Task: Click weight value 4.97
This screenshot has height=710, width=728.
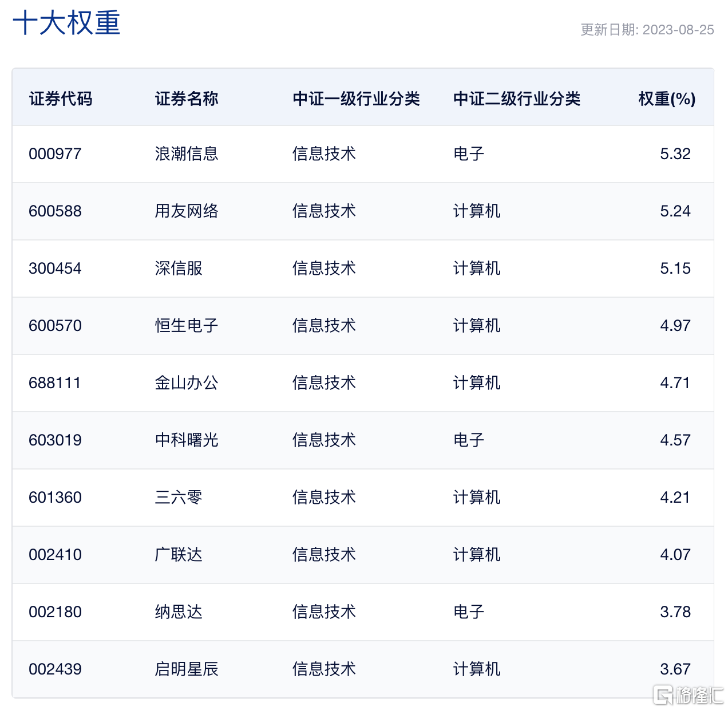Action: tap(675, 326)
